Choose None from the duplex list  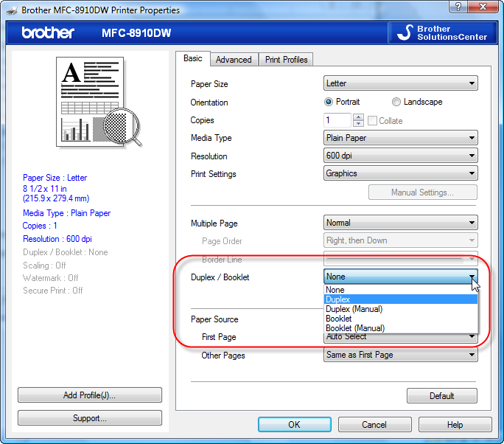[401, 290]
